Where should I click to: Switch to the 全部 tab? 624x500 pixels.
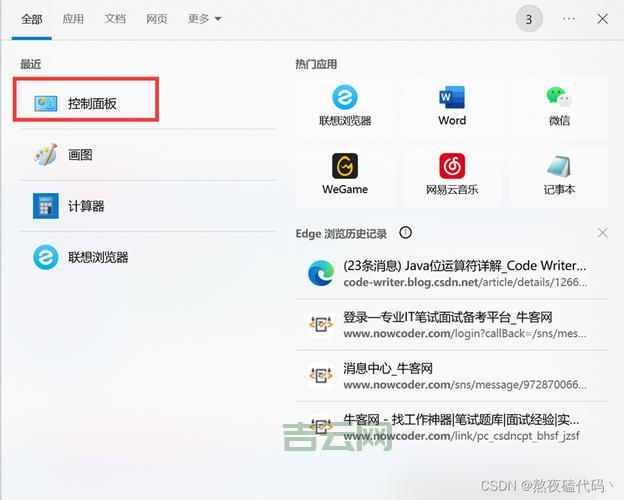(32, 19)
